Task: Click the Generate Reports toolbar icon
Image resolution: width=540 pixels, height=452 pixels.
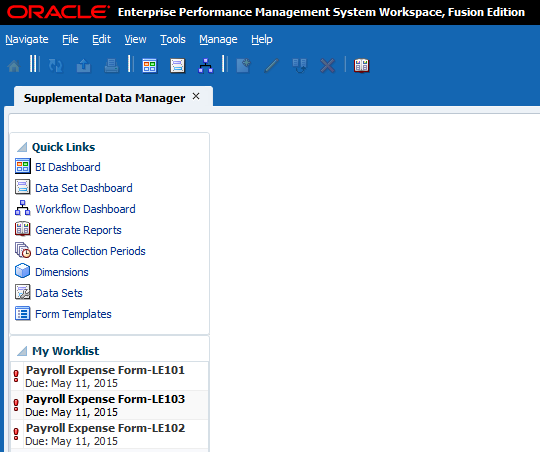Action: pyautogui.click(x=362, y=65)
